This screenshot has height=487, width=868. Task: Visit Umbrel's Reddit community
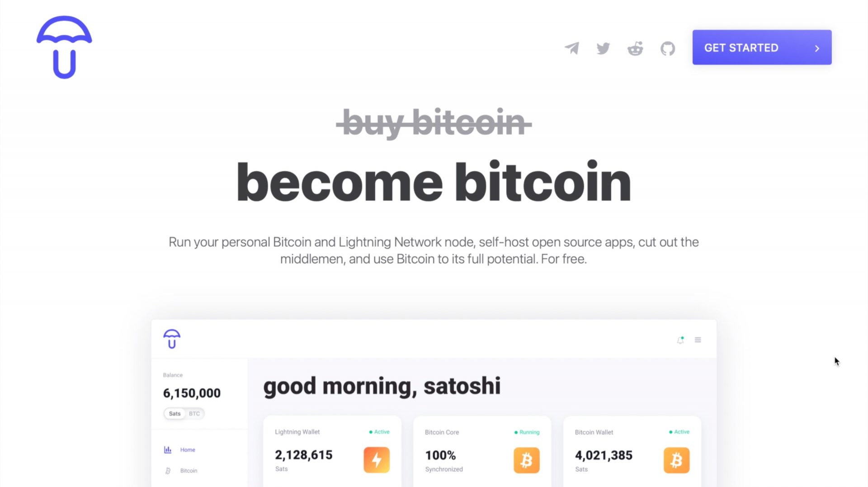pyautogui.click(x=635, y=48)
